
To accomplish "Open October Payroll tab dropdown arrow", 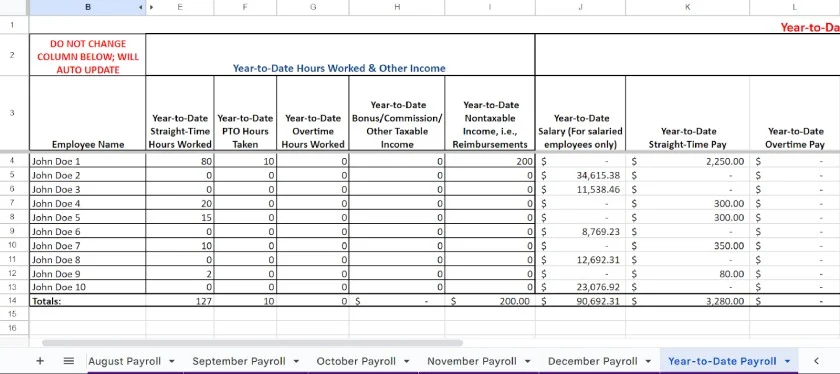I will [407, 361].
